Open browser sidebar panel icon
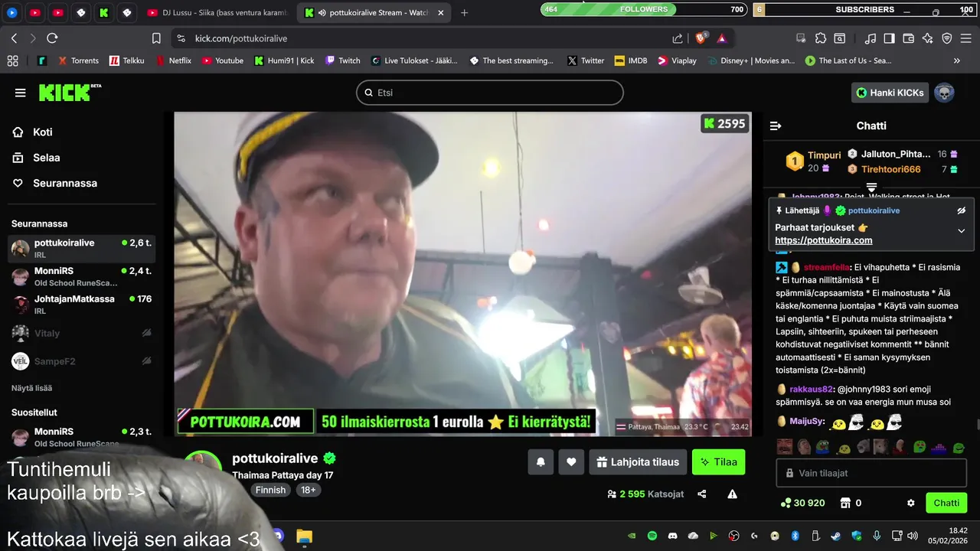This screenshot has height=551, width=980. click(x=889, y=38)
